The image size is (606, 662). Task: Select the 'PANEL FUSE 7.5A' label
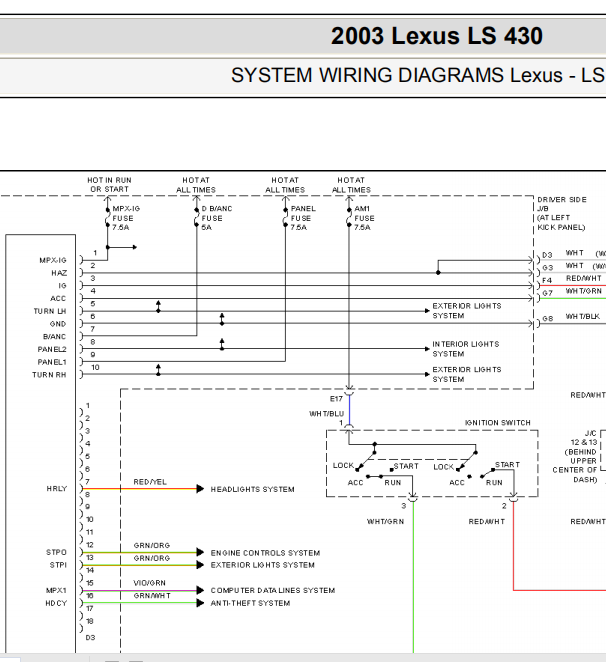(303, 218)
